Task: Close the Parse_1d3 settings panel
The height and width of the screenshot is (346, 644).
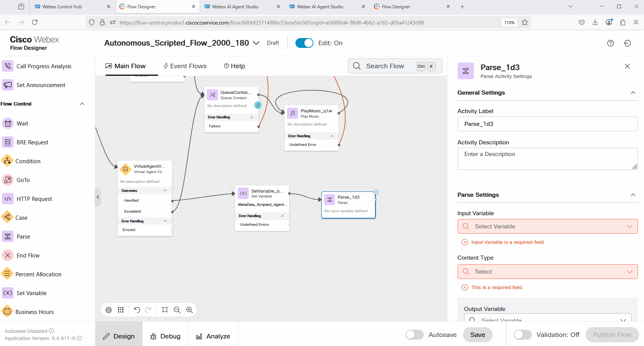Action: click(x=627, y=66)
